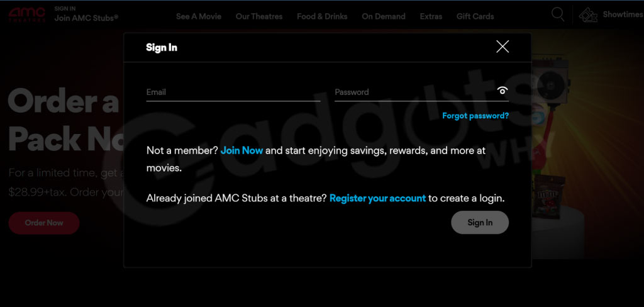Screen dimensions: 644x307
Task: Click the Order Now button
Action: tap(44, 223)
